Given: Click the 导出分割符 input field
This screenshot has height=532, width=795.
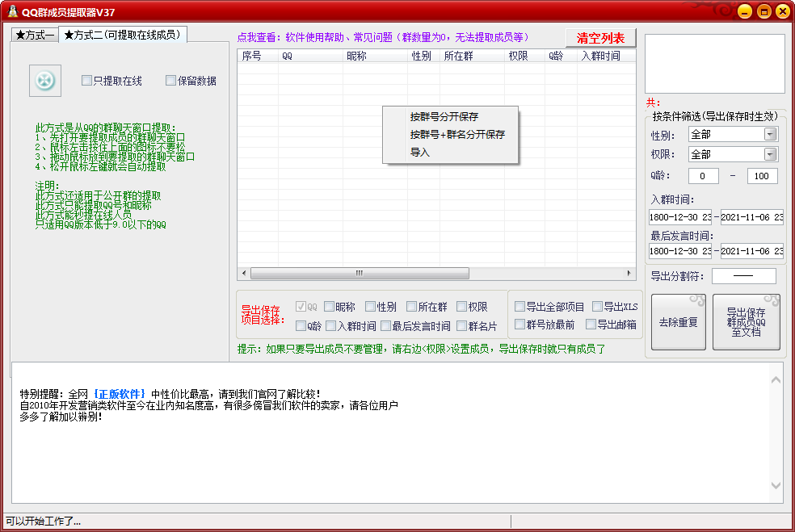Looking at the screenshot, I should tap(744, 276).
